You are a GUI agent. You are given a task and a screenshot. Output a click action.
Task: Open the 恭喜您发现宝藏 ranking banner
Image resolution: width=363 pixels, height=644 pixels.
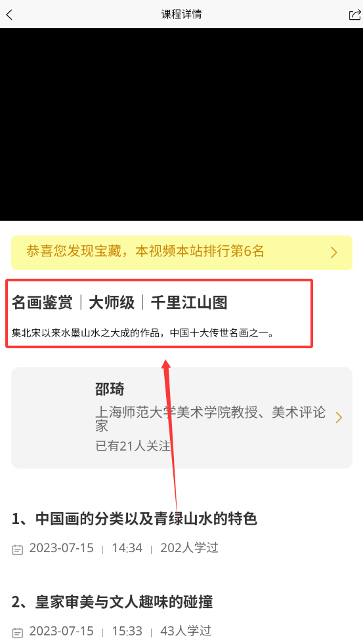tap(182, 252)
